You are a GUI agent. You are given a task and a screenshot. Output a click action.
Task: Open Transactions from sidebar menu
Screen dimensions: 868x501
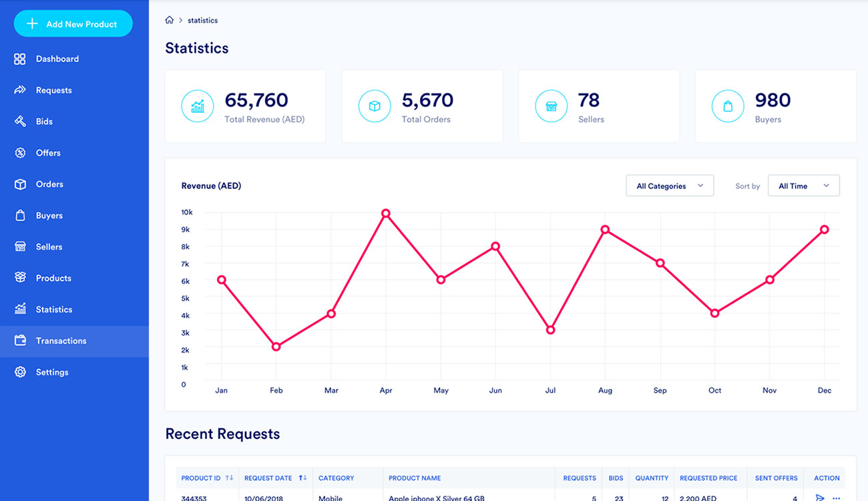(x=61, y=341)
